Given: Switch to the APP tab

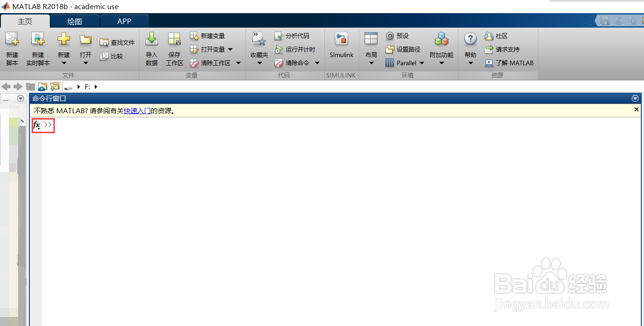Looking at the screenshot, I should tap(124, 21).
